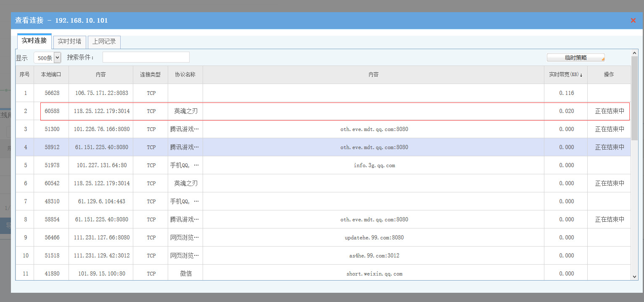Click the 连接类型 column header
This screenshot has height=302, width=644.
(150, 75)
